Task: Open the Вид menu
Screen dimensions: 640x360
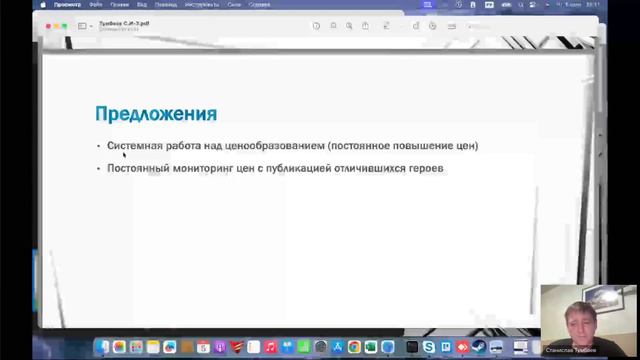Action: [x=142, y=5]
